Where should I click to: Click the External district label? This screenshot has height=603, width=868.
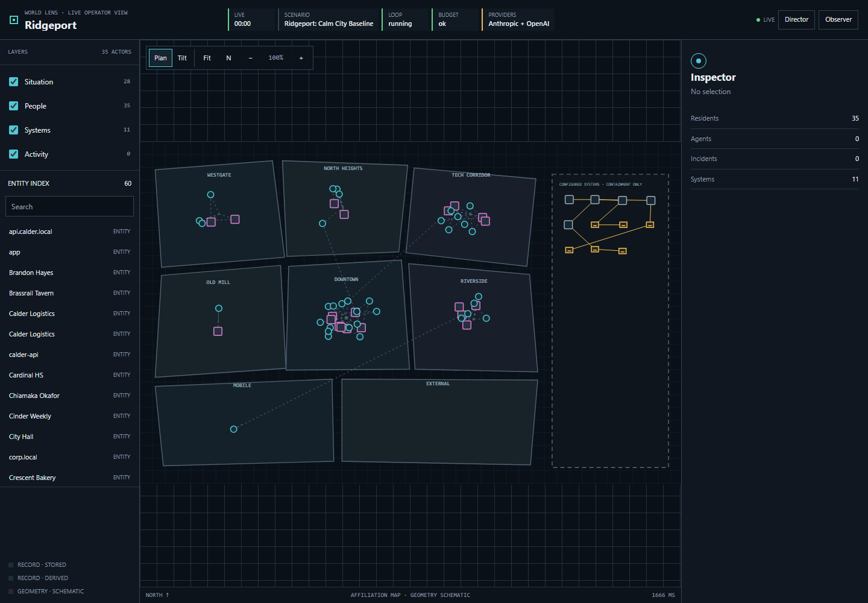(x=438, y=384)
